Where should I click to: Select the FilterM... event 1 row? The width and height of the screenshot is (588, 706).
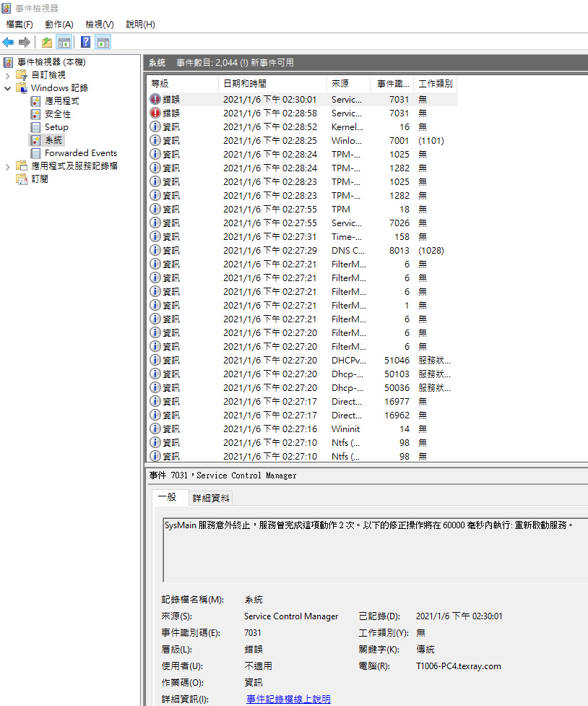(302, 305)
